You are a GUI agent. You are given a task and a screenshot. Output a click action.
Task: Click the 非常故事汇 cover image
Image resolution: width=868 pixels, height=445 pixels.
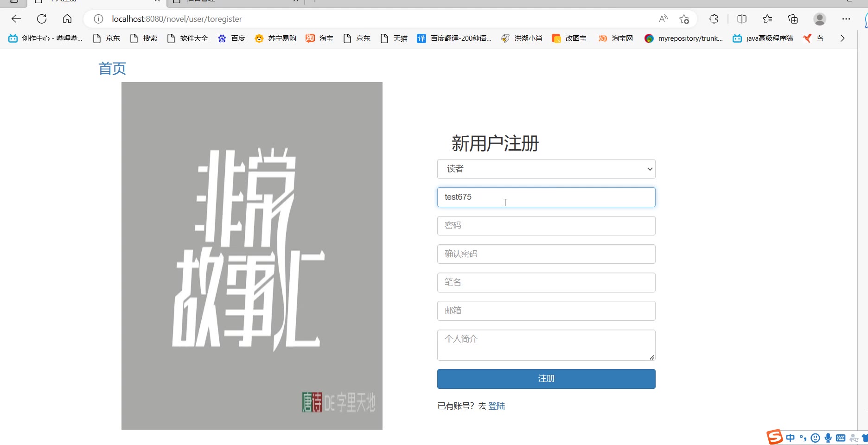coord(252,256)
